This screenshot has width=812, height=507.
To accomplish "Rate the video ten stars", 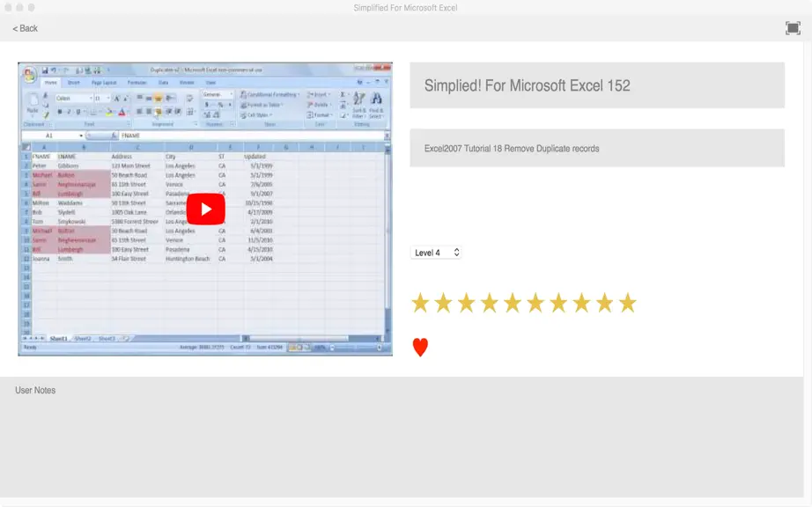I will click(628, 303).
